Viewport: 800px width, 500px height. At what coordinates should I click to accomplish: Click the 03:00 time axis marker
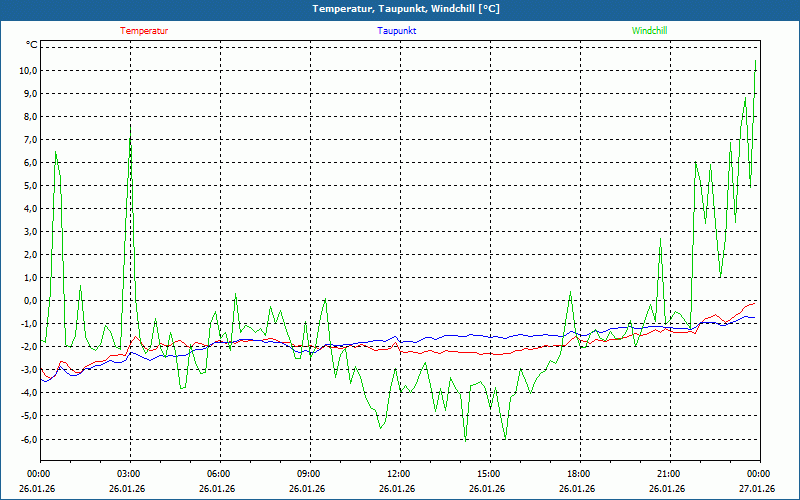click(x=129, y=474)
